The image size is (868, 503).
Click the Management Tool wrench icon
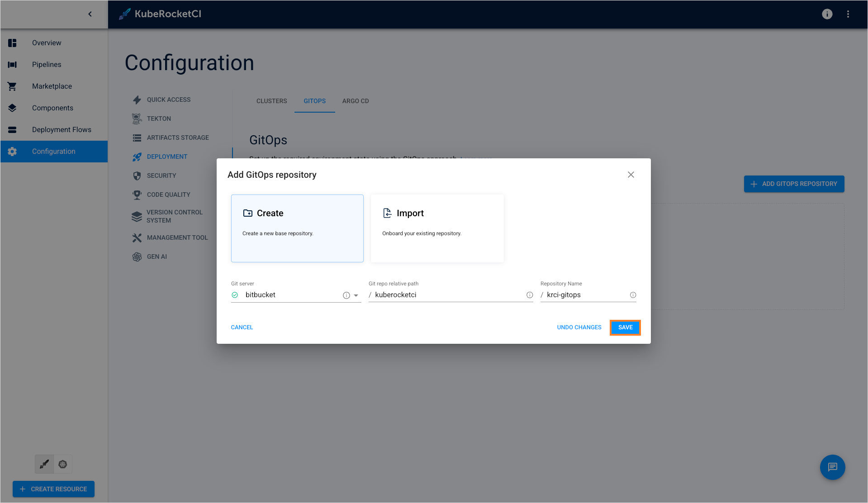[137, 237]
